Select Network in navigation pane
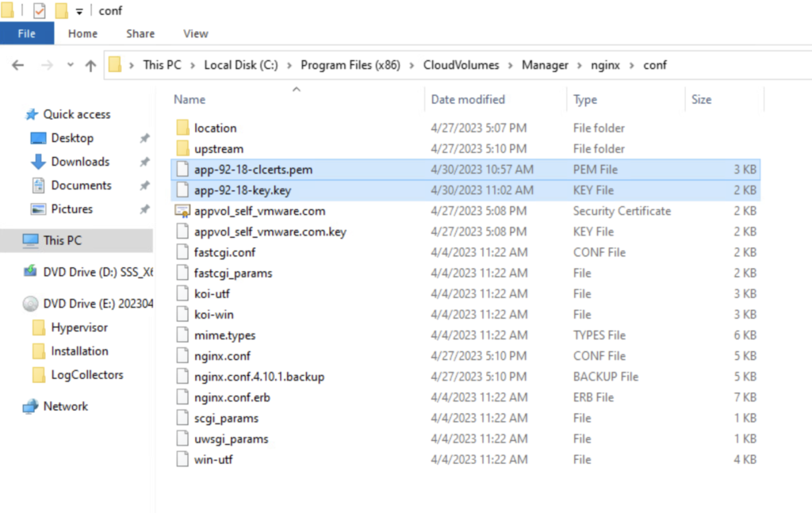Screen dimensions: 812x513 (x=65, y=406)
